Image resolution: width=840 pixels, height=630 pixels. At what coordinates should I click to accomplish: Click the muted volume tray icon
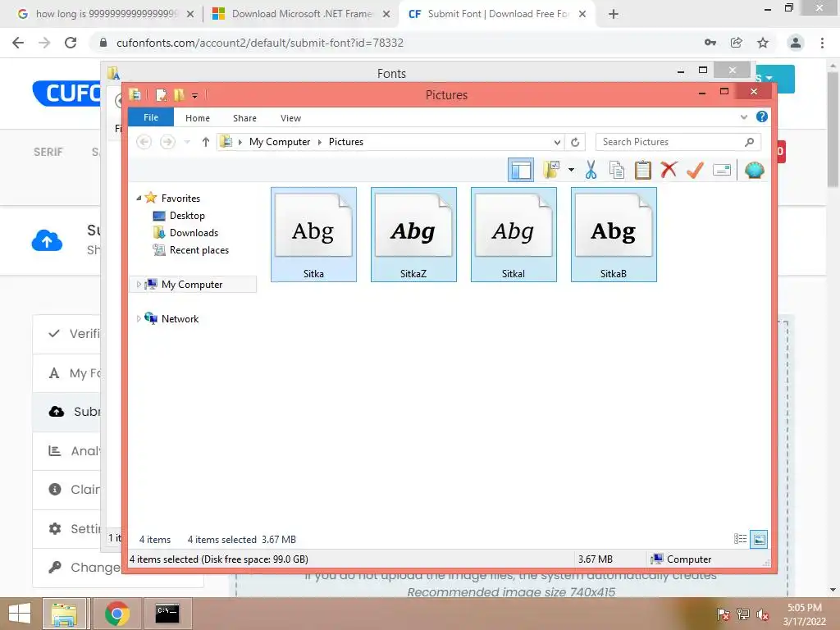point(762,614)
